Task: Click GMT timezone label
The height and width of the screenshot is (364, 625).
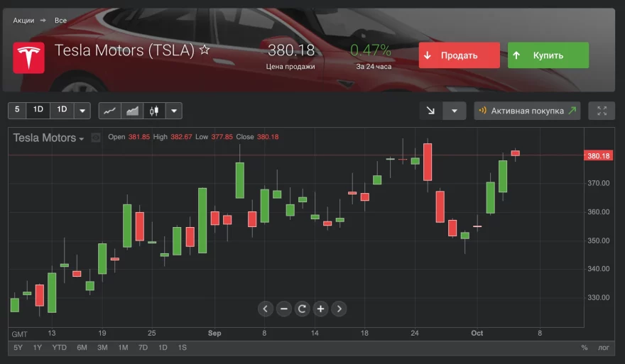Action: [20, 334]
